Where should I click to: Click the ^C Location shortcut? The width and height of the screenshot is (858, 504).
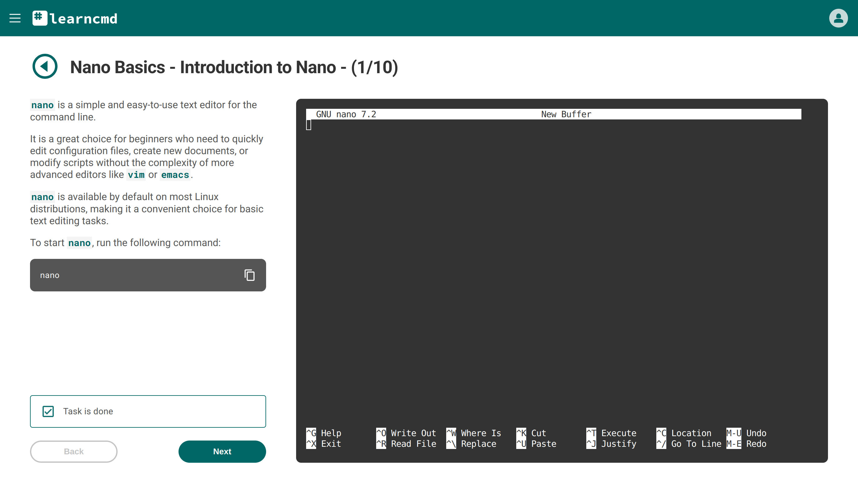pyautogui.click(x=684, y=433)
